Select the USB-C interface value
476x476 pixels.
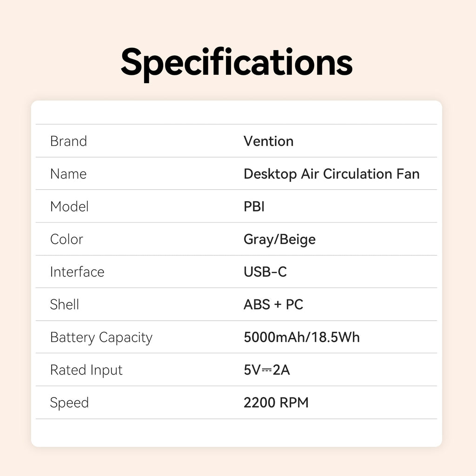point(265,271)
